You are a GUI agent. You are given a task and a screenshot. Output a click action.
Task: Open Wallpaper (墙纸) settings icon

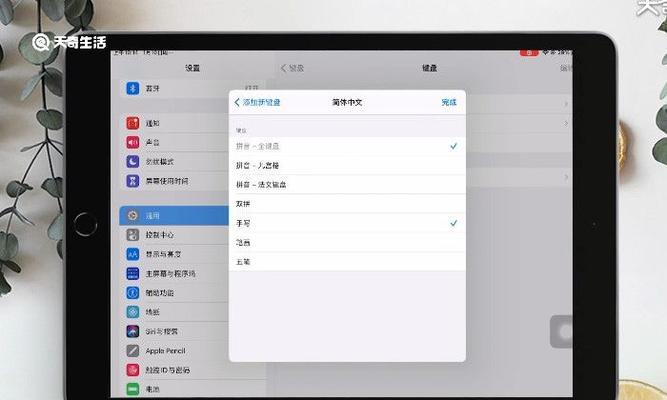click(133, 312)
